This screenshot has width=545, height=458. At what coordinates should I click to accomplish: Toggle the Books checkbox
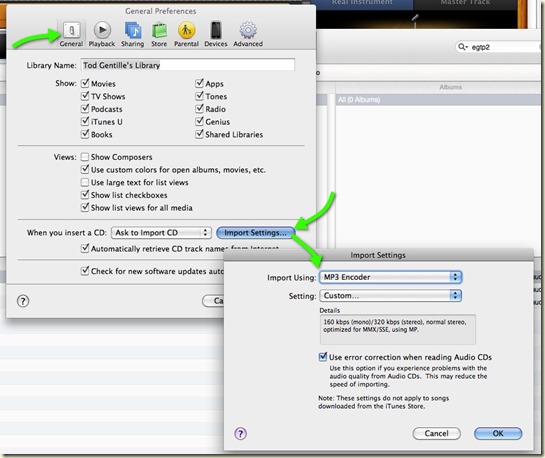click(x=85, y=134)
